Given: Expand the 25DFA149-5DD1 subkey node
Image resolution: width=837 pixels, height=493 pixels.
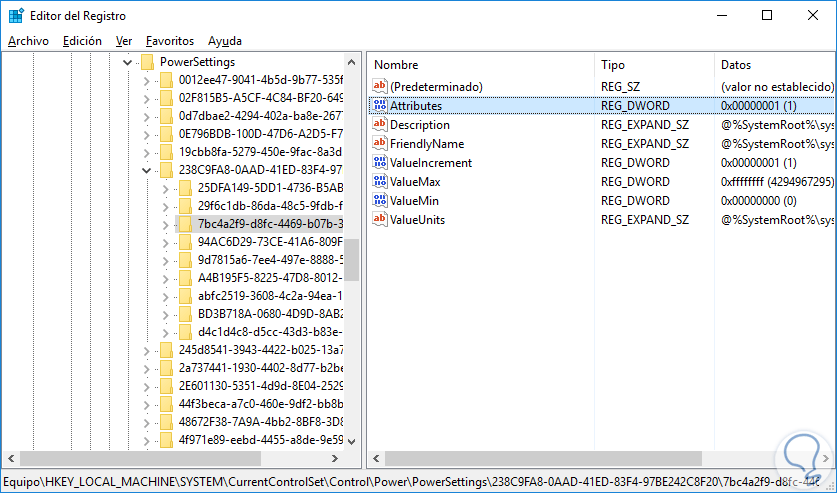Looking at the screenshot, I should [165, 188].
